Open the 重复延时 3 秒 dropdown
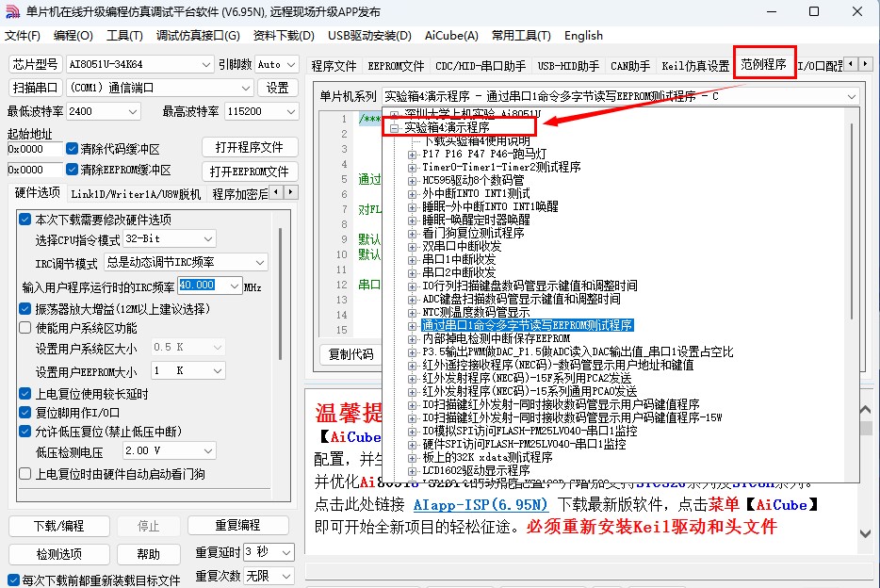 click(x=269, y=552)
